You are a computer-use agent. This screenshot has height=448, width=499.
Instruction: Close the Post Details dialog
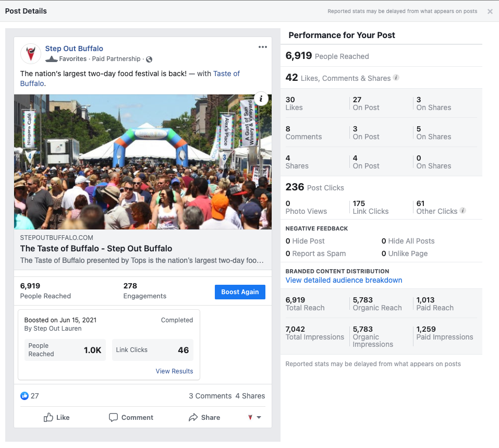pos(490,11)
